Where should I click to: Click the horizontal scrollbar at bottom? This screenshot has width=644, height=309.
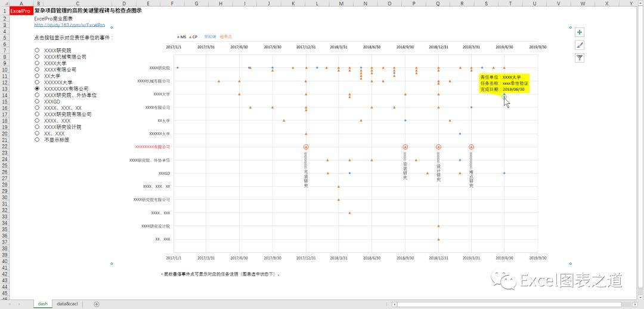[x=514, y=304]
